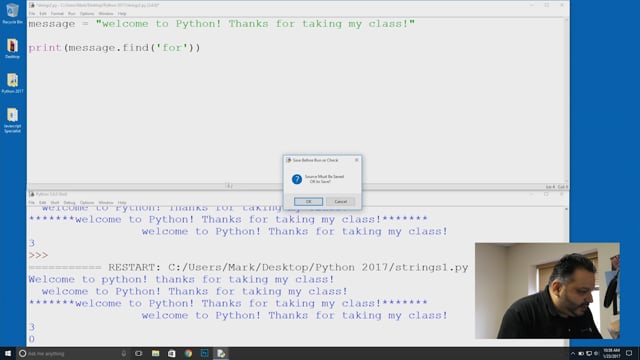Open the Options menu in the Python Shell window

[x=87, y=202]
